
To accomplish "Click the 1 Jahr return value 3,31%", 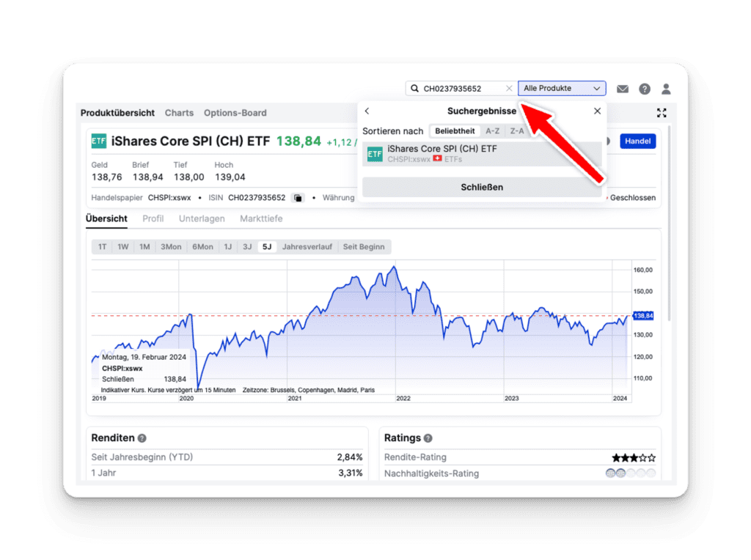I will (x=351, y=474).
